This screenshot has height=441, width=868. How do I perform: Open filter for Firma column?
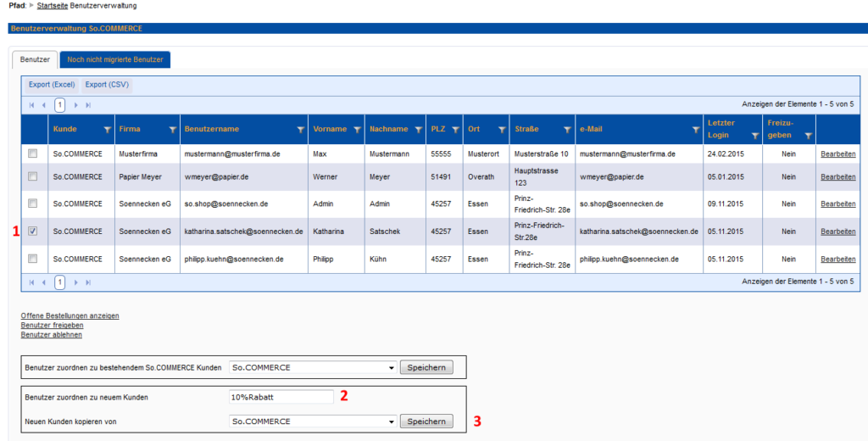pyautogui.click(x=173, y=130)
